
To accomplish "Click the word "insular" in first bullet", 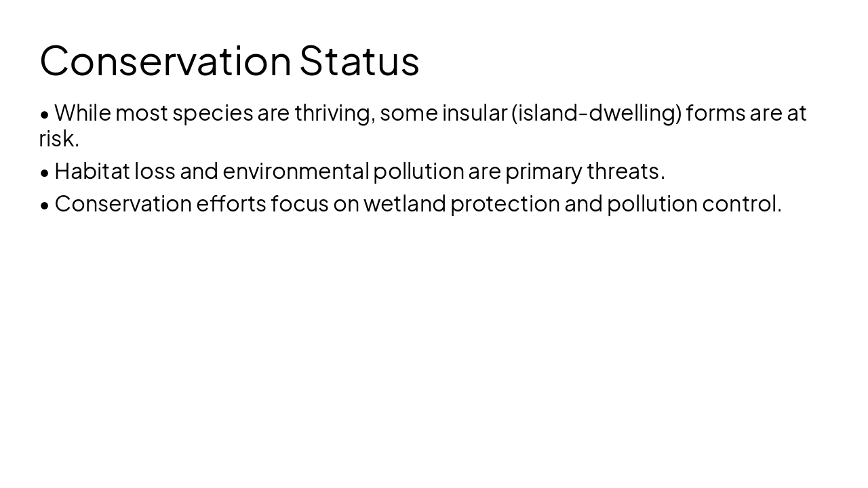I will tap(475, 113).
